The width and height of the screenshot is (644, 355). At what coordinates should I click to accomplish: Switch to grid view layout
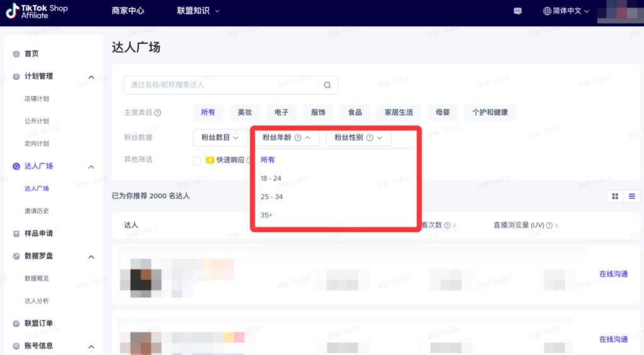point(615,196)
